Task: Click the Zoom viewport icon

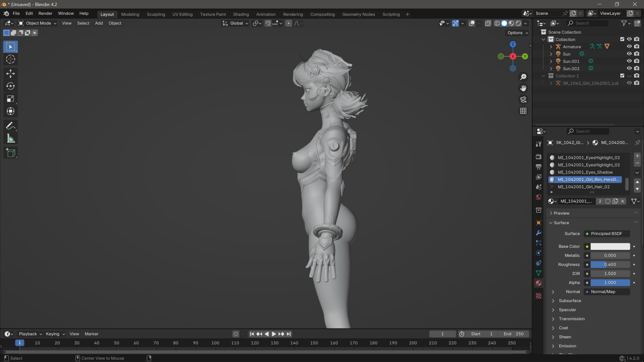Action: point(523,77)
